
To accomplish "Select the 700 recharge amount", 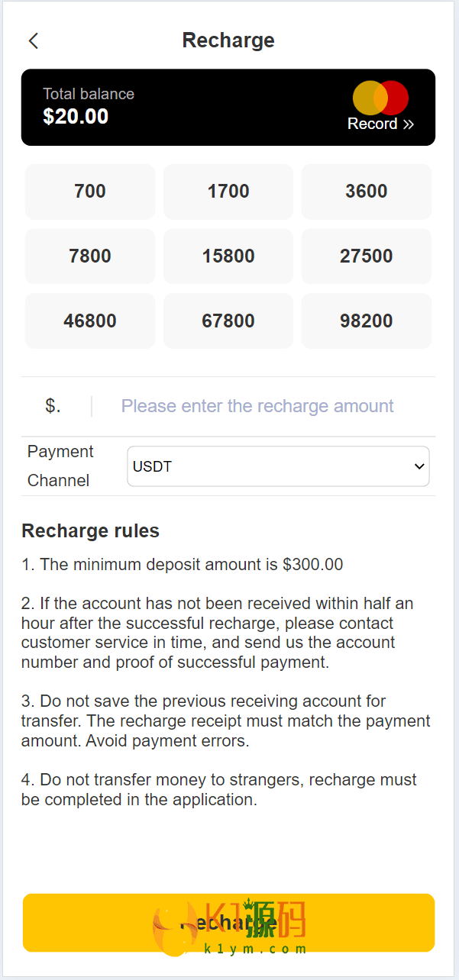I will pyautogui.click(x=90, y=192).
